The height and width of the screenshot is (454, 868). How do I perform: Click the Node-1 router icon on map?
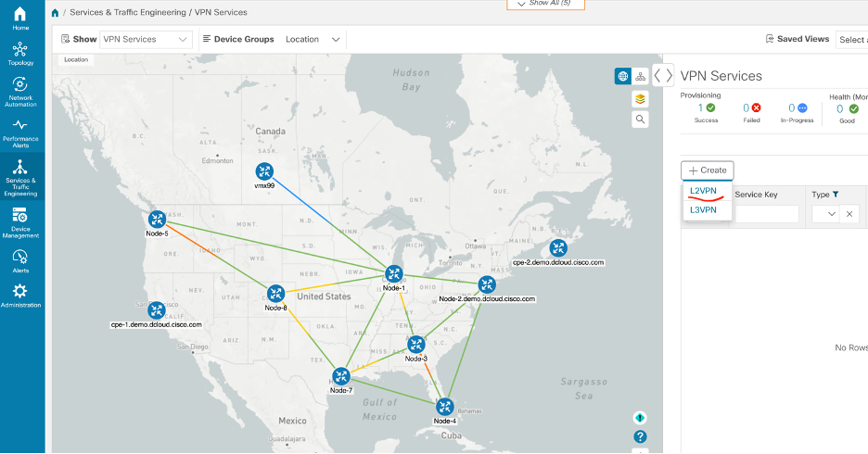[394, 273]
